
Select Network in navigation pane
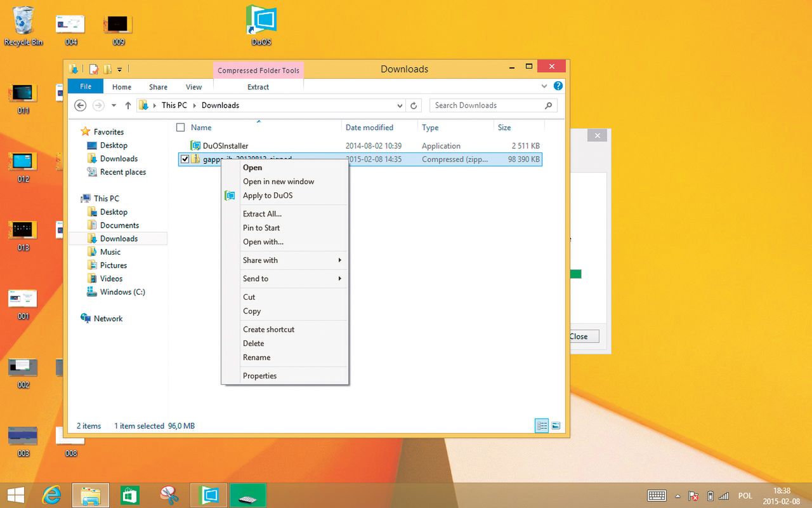tap(101, 319)
